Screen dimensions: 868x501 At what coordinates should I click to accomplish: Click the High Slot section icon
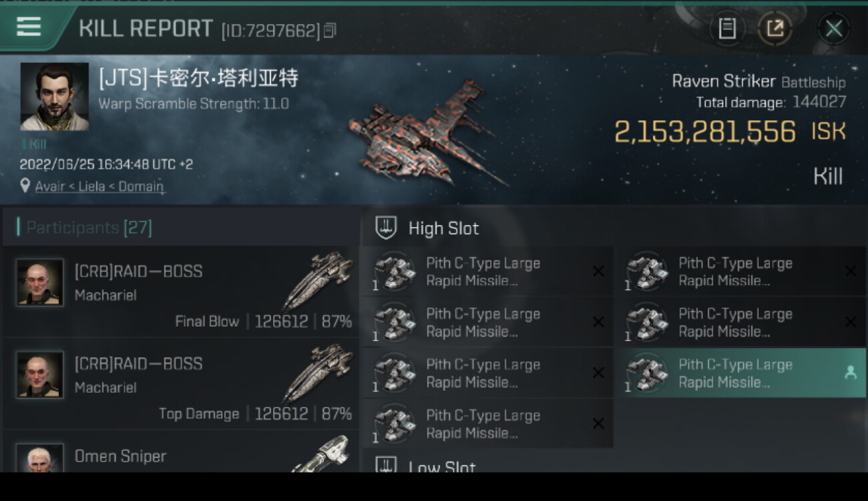pos(386,228)
